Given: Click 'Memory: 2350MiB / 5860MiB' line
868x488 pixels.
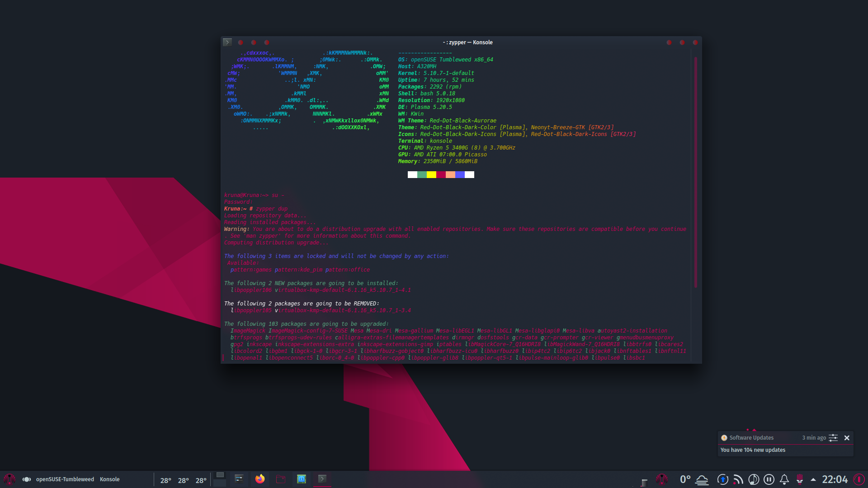Looking at the screenshot, I should pyautogui.click(x=438, y=161).
